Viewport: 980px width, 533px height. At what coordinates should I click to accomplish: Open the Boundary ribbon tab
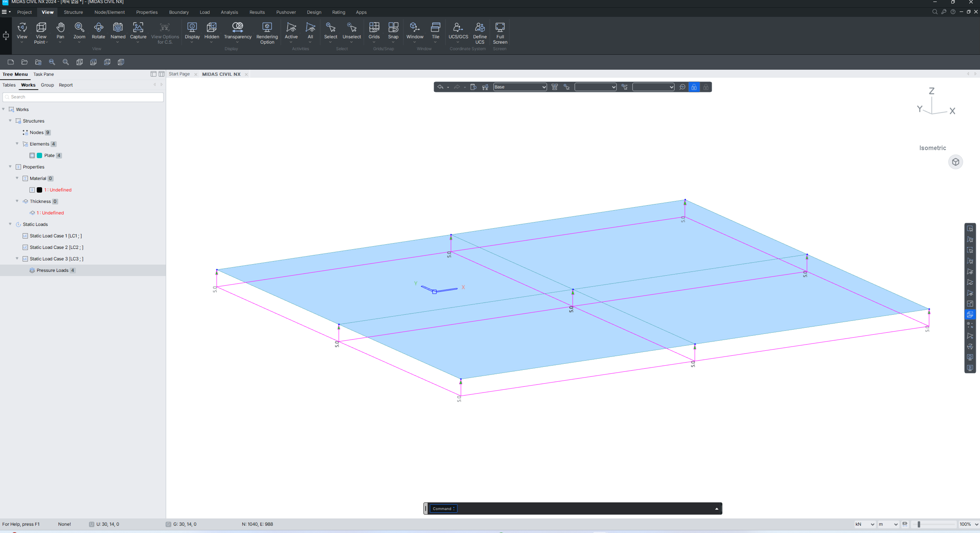(179, 12)
